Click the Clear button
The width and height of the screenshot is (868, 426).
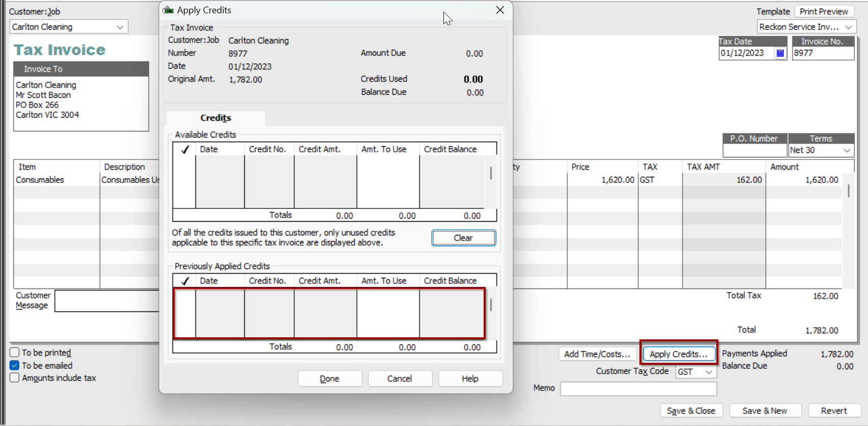(463, 238)
